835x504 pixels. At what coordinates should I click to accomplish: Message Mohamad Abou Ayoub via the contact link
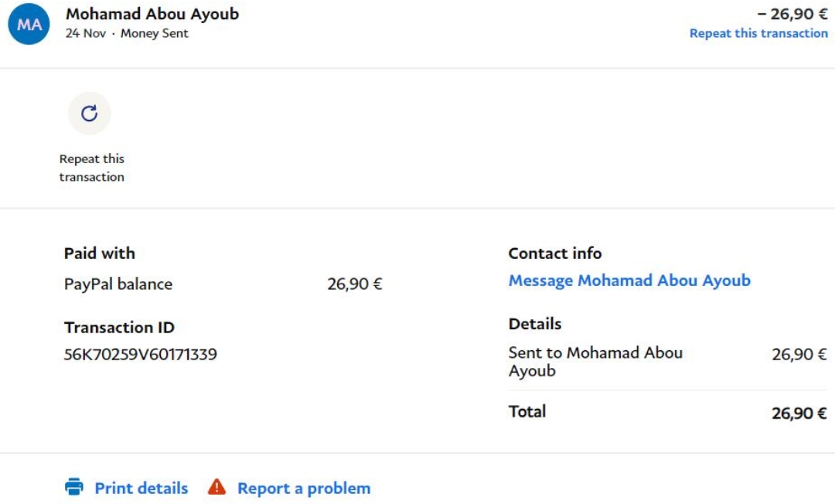[x=629, y=281]
